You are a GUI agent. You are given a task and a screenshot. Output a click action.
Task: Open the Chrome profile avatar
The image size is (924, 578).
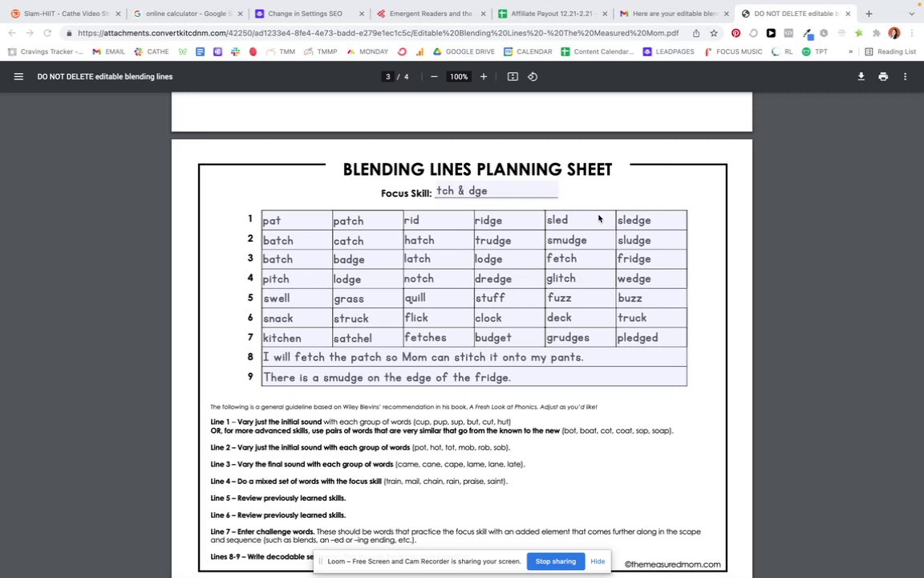[x=894, y=33]
